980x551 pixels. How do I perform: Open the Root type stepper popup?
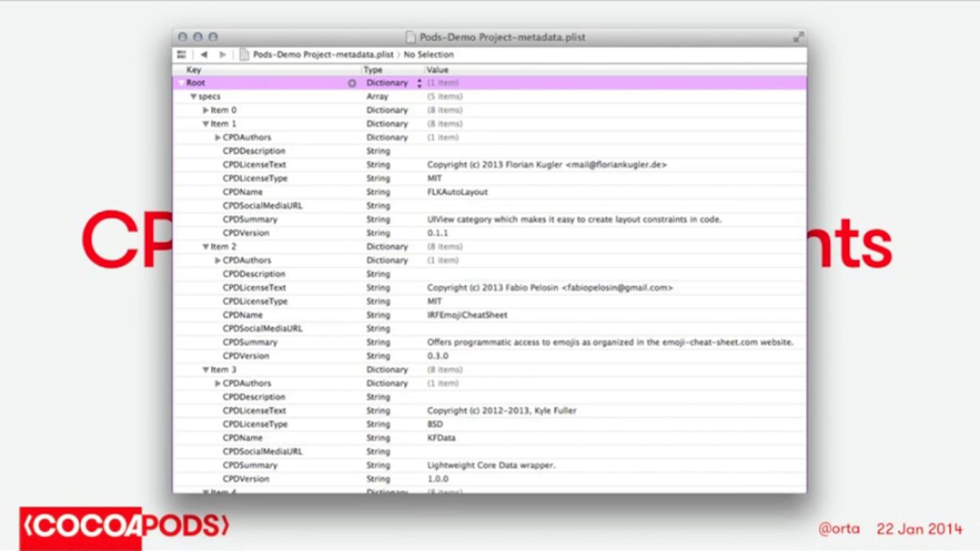pyautogui.click(x=419, y=83)
